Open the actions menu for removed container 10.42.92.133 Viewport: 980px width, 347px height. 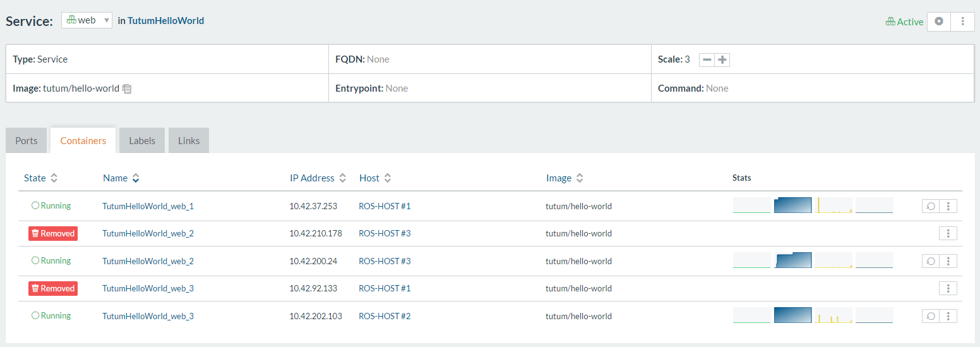(948, 288)
